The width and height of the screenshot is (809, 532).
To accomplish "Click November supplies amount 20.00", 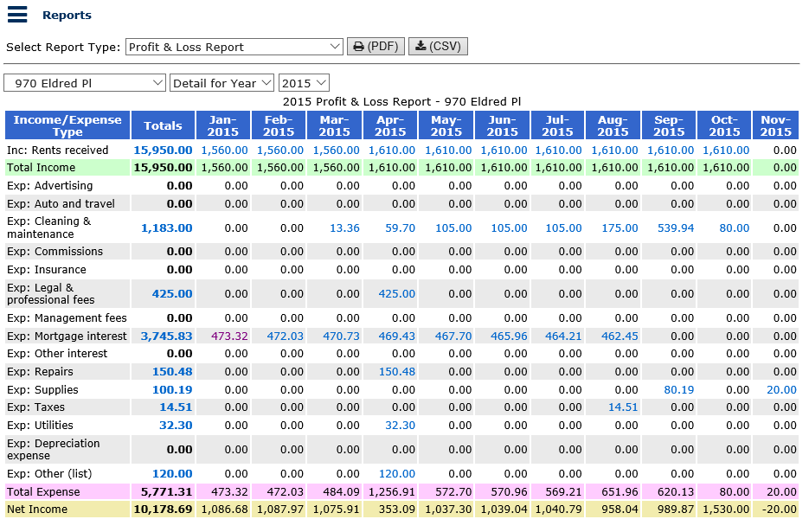I will [x=781, y=390].
